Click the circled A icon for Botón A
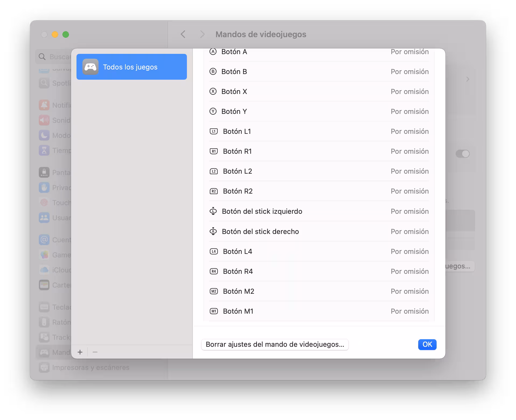The width and height of the screenshot is (516, 420). 213,52
